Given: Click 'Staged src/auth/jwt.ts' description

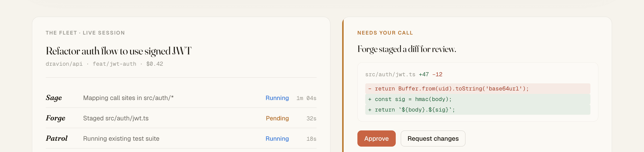Looking at the screenshot, I should pyautogui.click(x=116, y=118).
